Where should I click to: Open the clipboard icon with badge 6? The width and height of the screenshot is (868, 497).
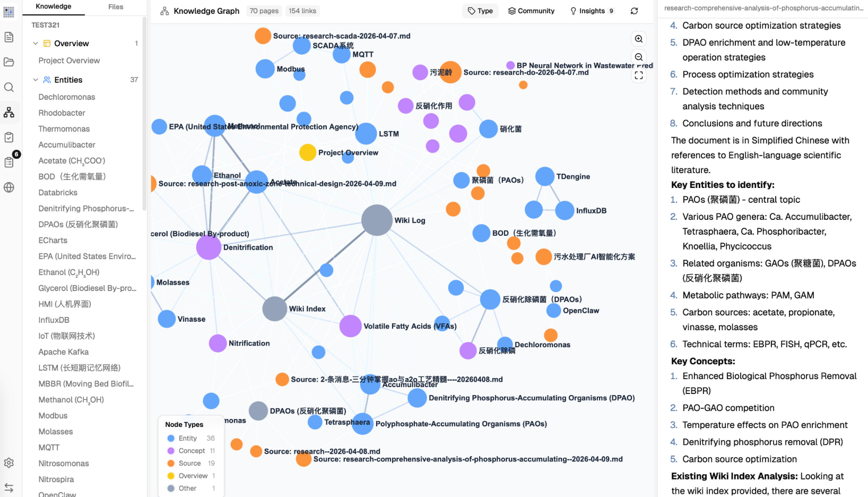(x=9, y=162)
